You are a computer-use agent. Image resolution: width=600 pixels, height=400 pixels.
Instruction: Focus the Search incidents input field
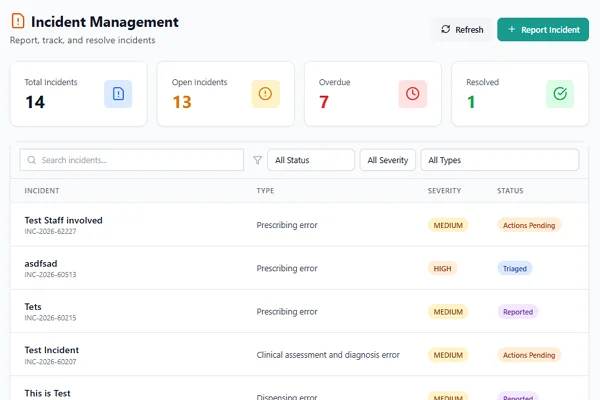click(x=132, y=160)
